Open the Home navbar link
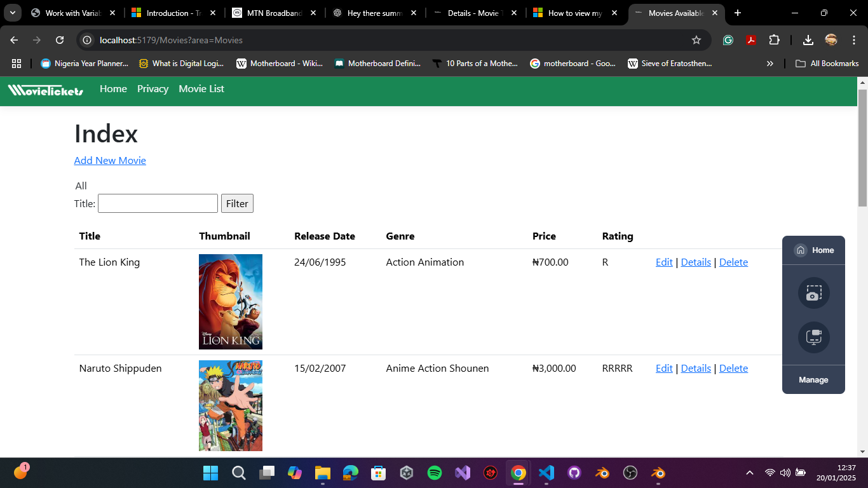This screenshot has width=868, height=488. (113, 89)
